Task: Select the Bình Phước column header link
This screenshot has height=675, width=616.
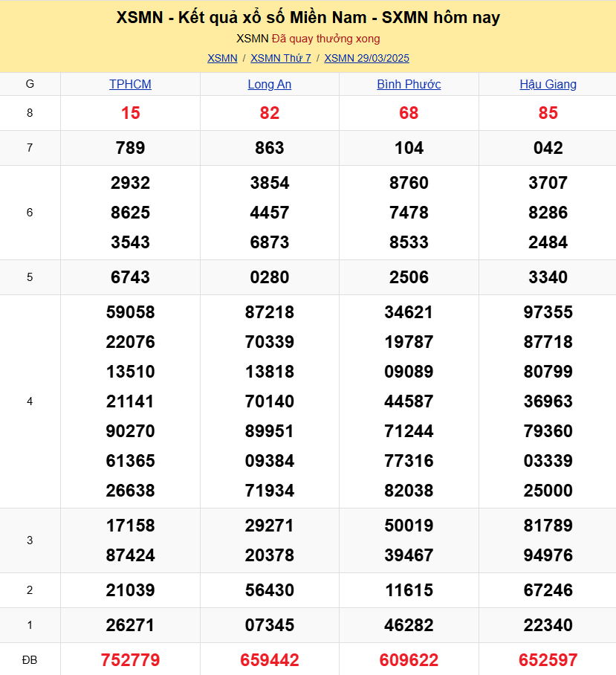Action: 409,84
